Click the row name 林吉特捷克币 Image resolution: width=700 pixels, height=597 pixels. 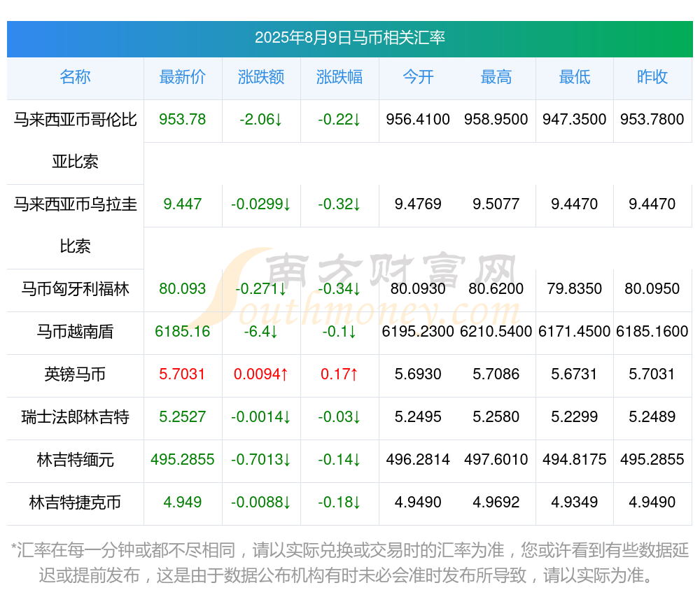75,502
